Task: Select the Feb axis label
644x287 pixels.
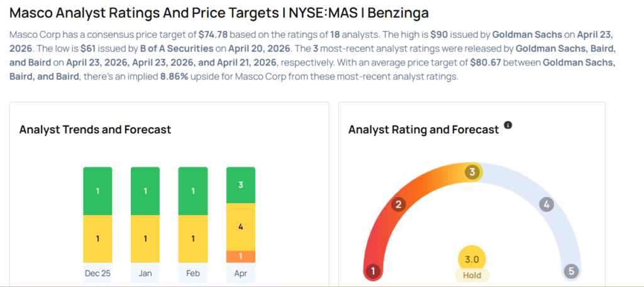Action: pyautogui.click(x=193, y=273)
